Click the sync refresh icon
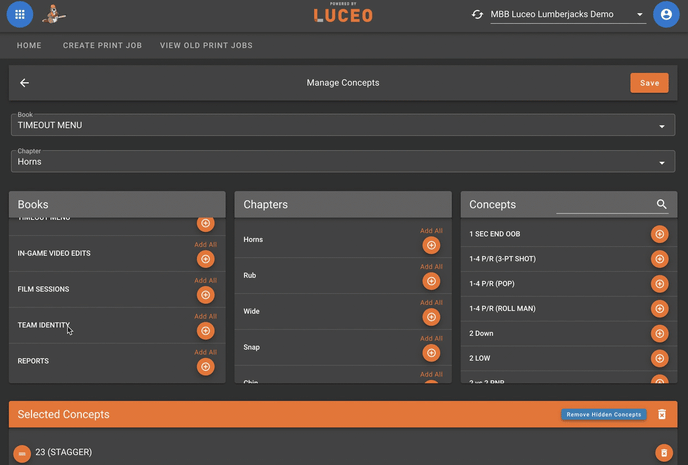Viewport: 688px width, 465px height. [477, 14]
